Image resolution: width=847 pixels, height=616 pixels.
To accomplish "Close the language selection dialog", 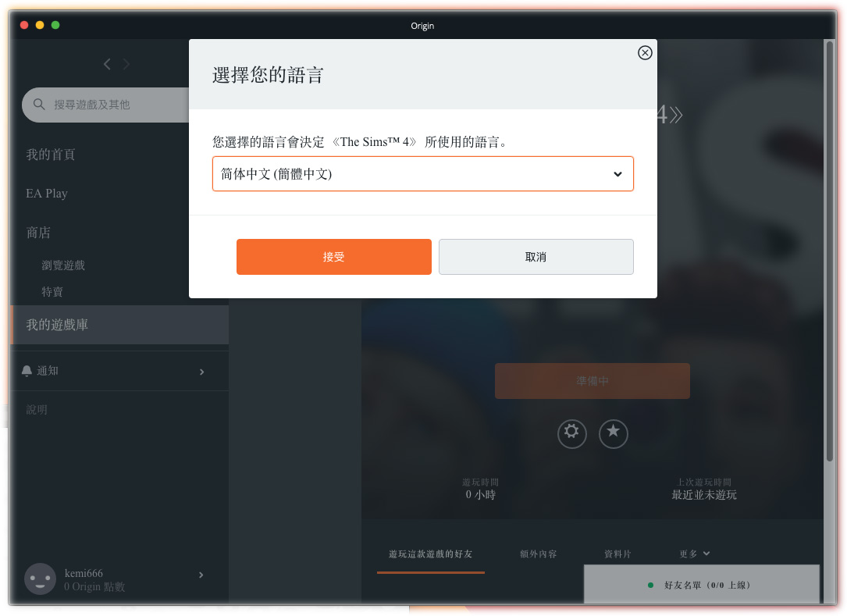I will tap(645, 52).
